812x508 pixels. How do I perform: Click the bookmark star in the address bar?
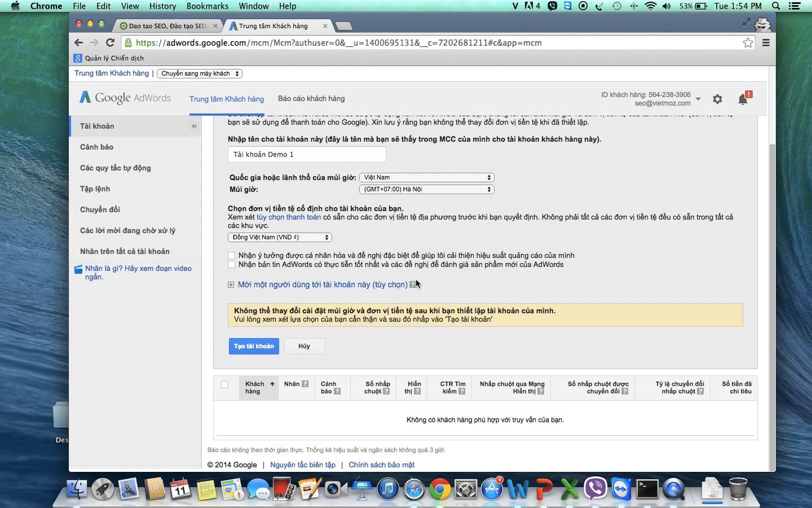click(x=748, y=43)
